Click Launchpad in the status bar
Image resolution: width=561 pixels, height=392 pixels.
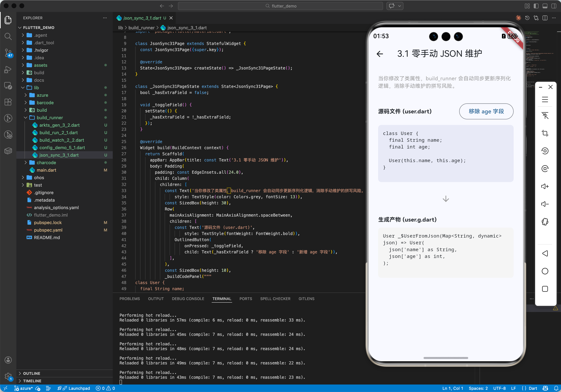click(x=79, y=388)
